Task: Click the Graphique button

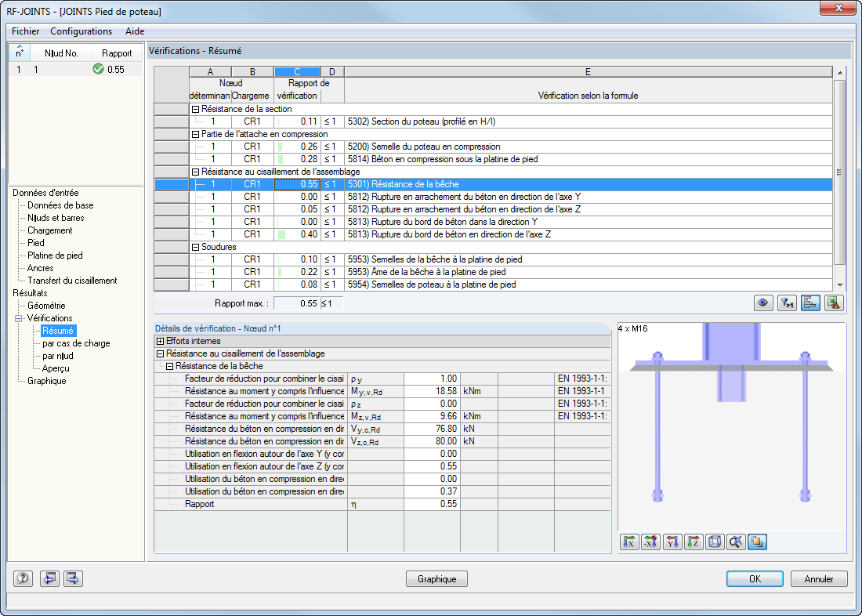Action: [437, 578]
